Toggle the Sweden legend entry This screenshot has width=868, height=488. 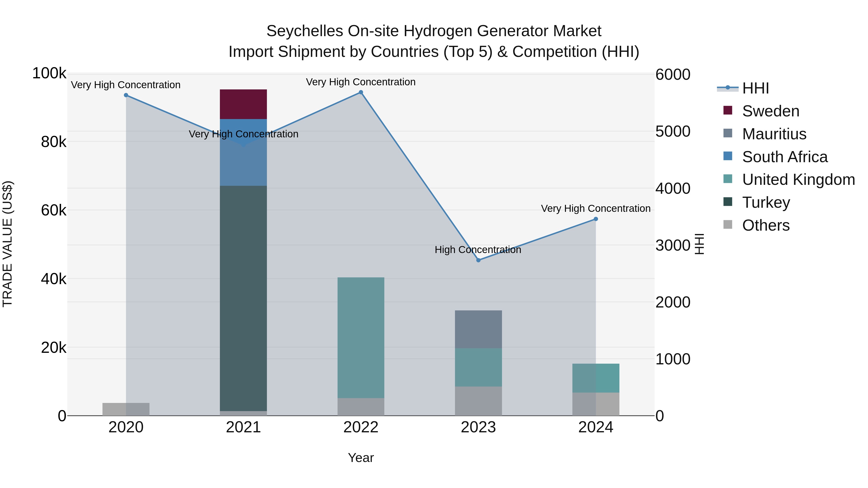click(761, 111)
